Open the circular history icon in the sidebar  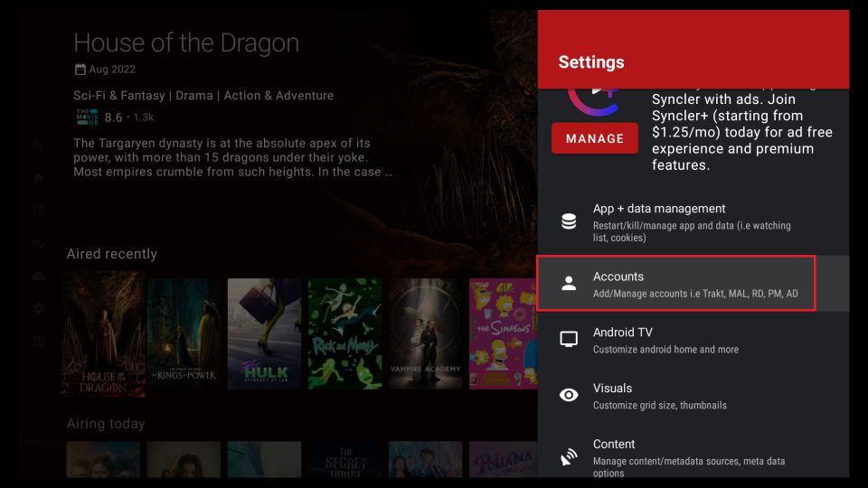coord(38,211)
